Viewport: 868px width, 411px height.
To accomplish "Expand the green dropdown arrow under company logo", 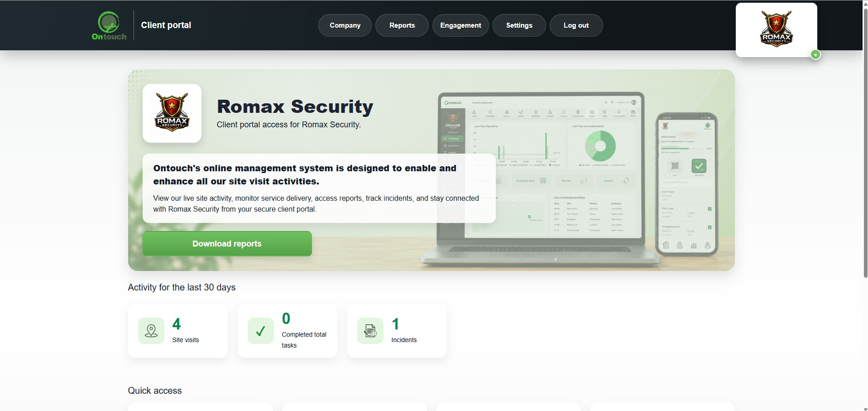I will click(x=815, y=55).
